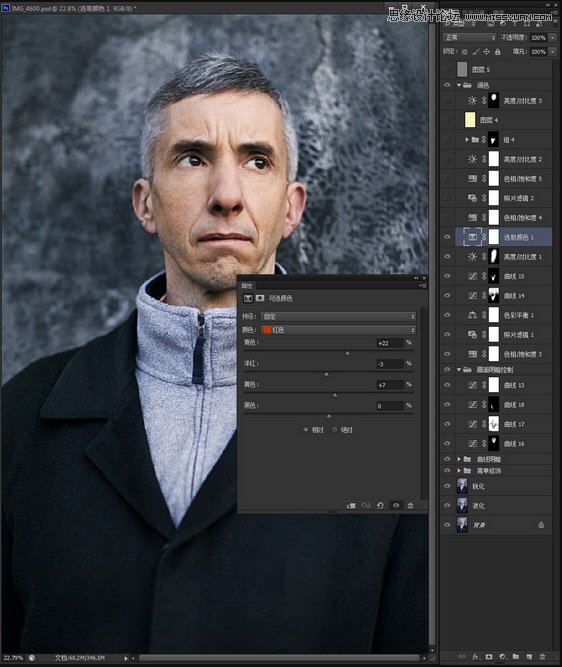Viewport: 562px width, 667px height.
Task: Click link icon on 选取颜色 1 layer mask
Action: click(484, 237)
